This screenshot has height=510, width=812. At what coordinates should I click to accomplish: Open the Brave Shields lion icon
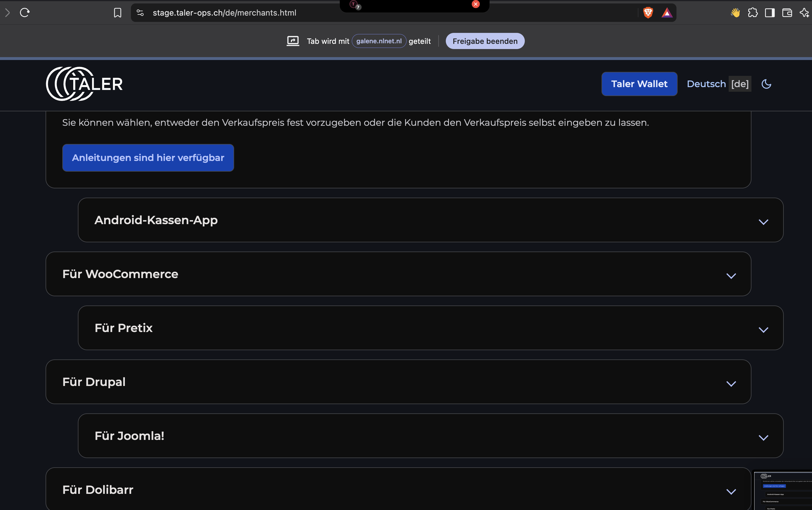648,13
